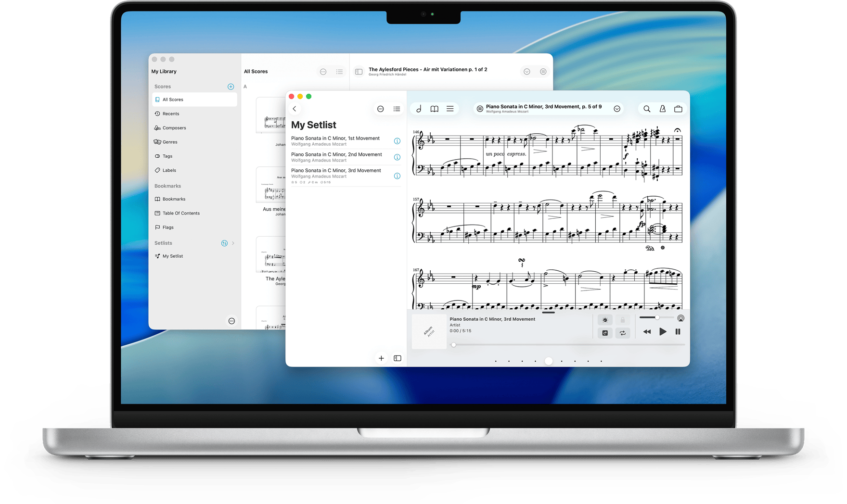
Task: Click the 0:00 / 5:15 time readout
Action: [x=461, y=331]
